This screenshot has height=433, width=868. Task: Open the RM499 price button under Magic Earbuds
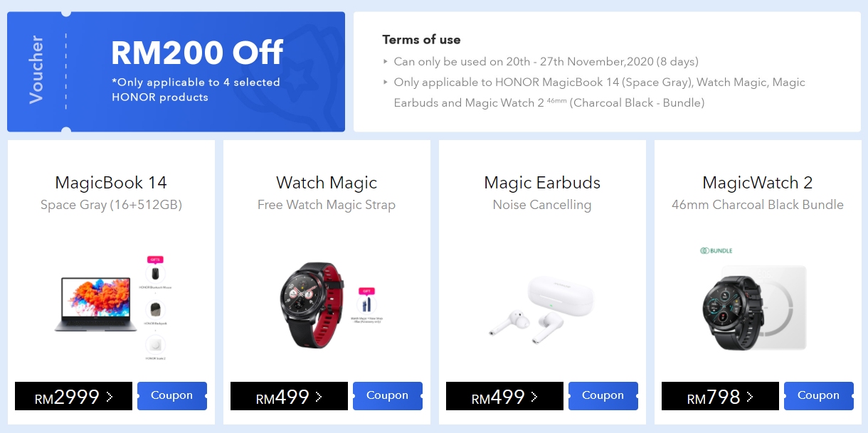tap(504, 396)
